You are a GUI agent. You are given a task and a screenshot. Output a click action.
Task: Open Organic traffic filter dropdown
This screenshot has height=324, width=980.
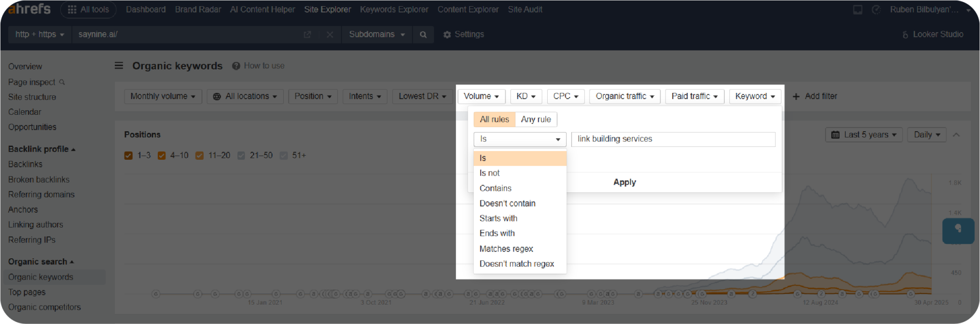(x=625, y=96)
